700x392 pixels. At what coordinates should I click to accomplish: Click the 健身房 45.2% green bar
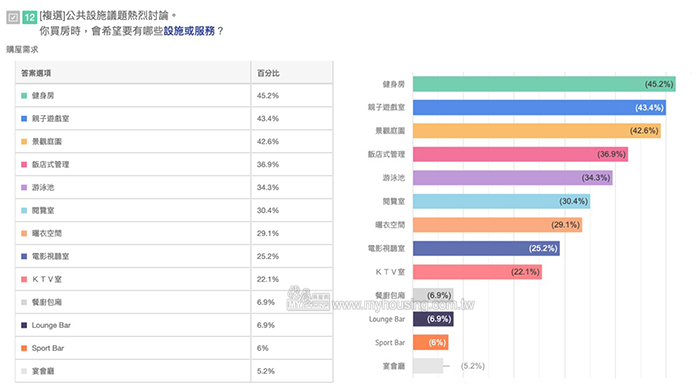(544, 84)
